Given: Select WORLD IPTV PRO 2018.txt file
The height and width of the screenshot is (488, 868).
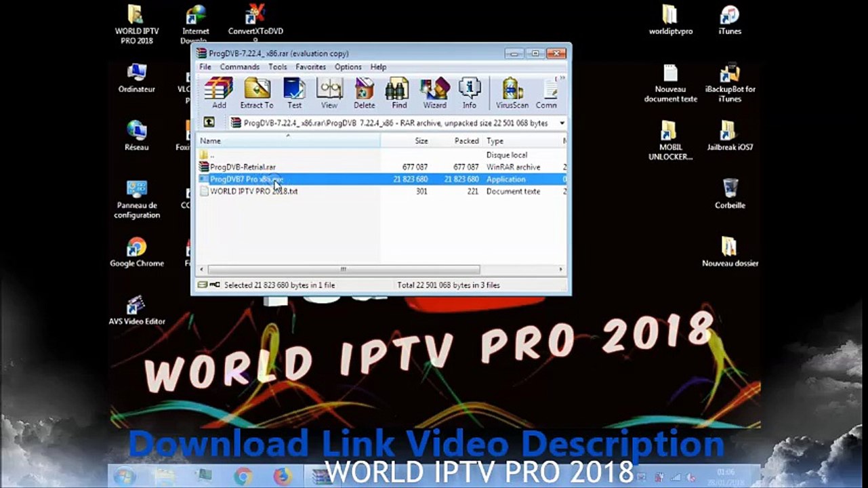Looking at the screenshot, I should pyautogui.click(x=382, y=191).
